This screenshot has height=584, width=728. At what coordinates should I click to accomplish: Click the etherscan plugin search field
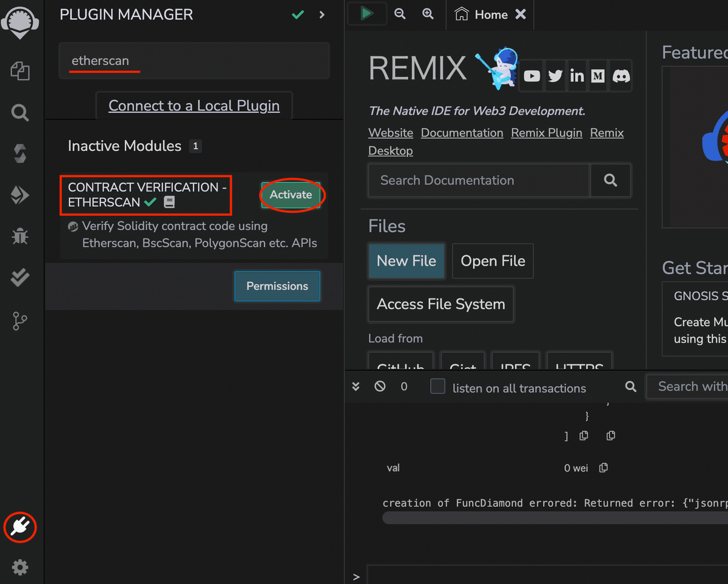click(x=194, y=61)
